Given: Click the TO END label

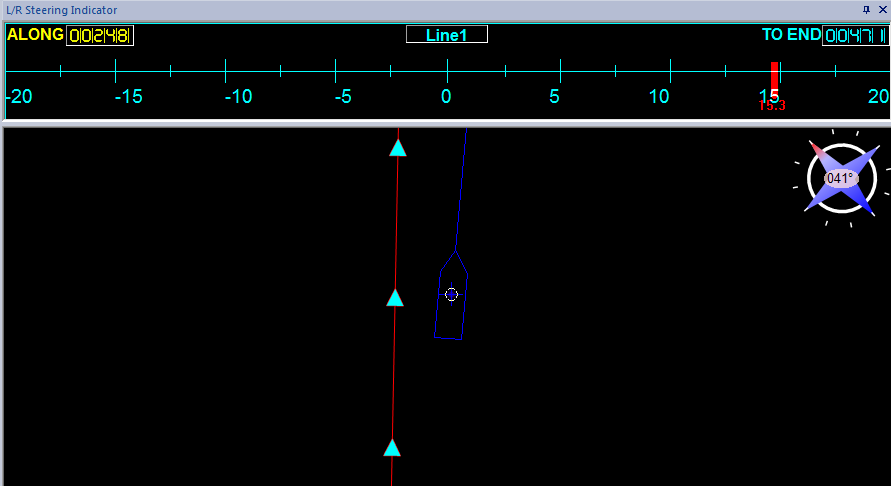Looking at the screenshot, I should click(791, 35).
